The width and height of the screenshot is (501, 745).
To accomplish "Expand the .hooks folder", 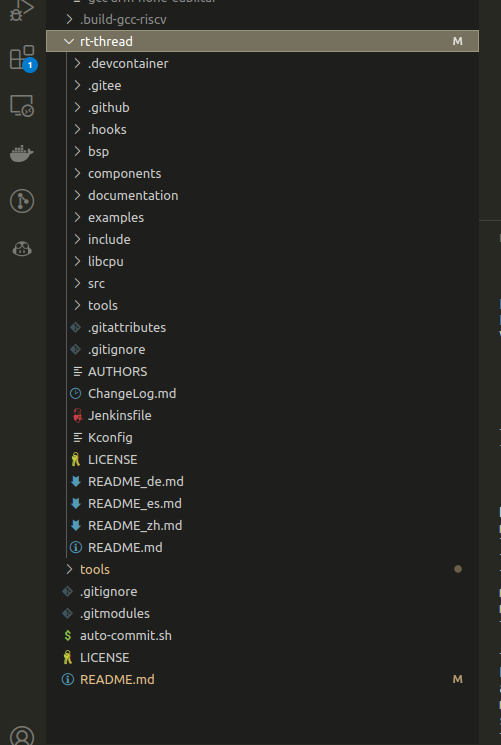I will coord(77,129).
